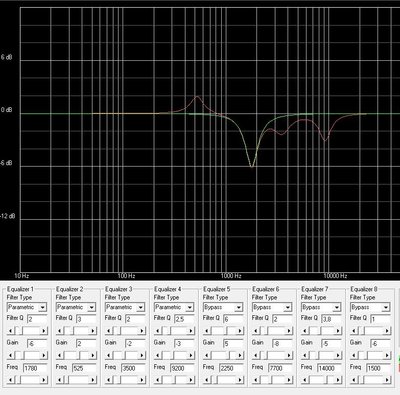
Task: Click left arrow of Equalizer 5 Freq slider
Action: pyautogui.click(x=207, y=380)
